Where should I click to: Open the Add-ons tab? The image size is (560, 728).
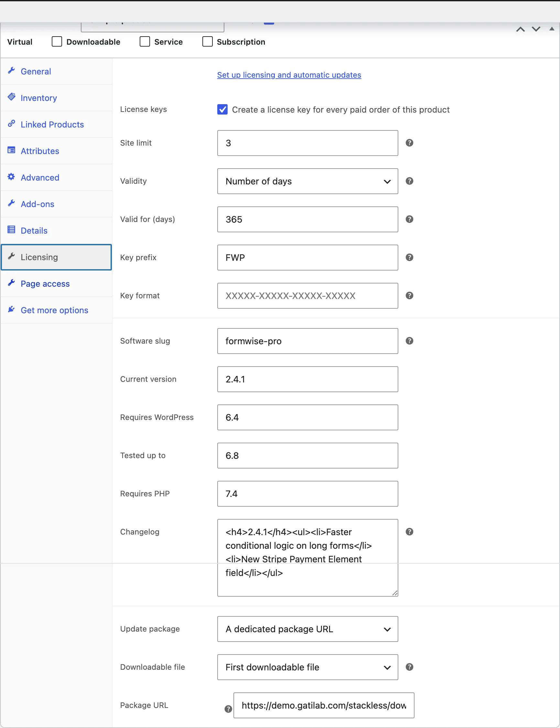[x=56, y=204]
